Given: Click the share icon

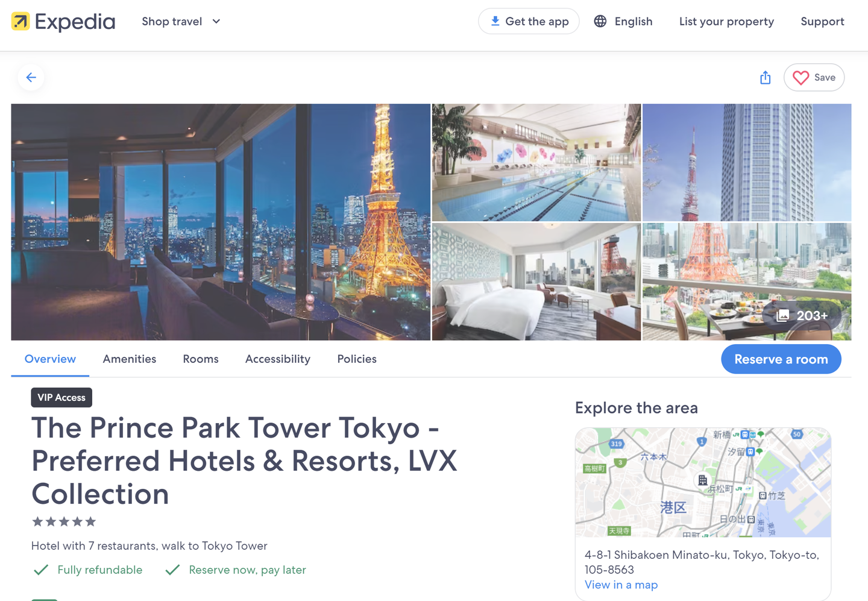Looking at the screenshot, I should [x=766, y=77].
